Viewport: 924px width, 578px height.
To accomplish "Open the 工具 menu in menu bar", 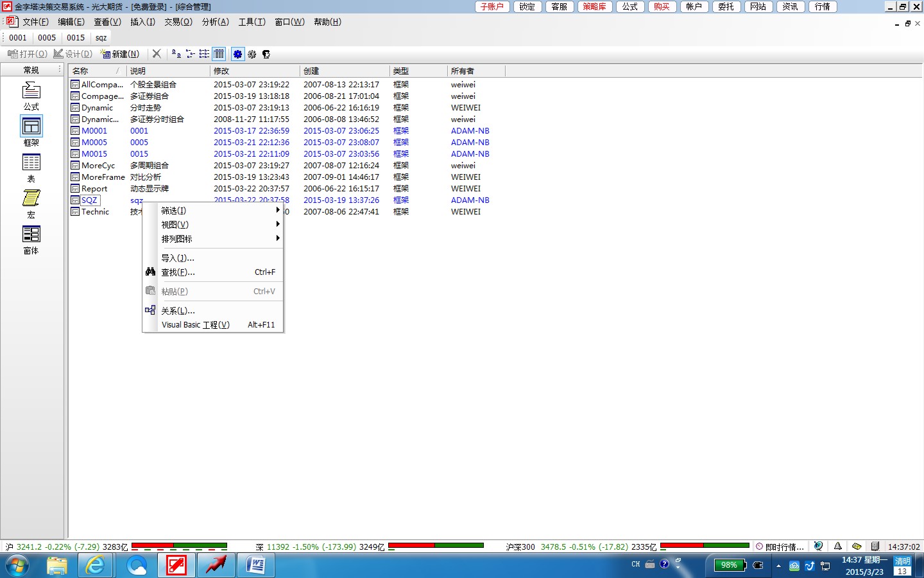I will [252, 22].
